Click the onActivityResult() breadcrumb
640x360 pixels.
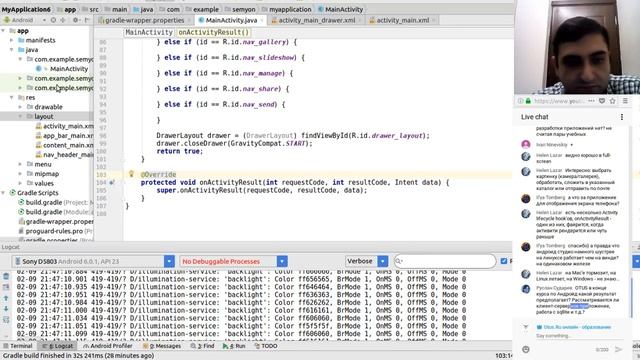(213, 32)
